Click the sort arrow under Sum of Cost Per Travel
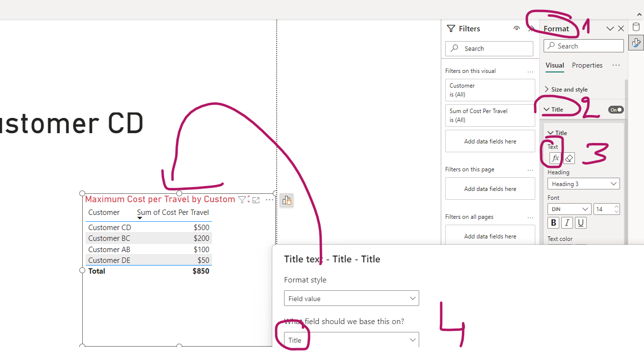Image resolution: width=644 pixels, height=351 pixels. coord(140,218)
